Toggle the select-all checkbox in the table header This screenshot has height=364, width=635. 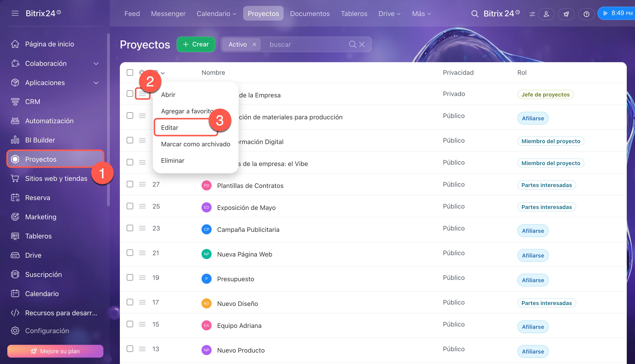click(130, 72)
